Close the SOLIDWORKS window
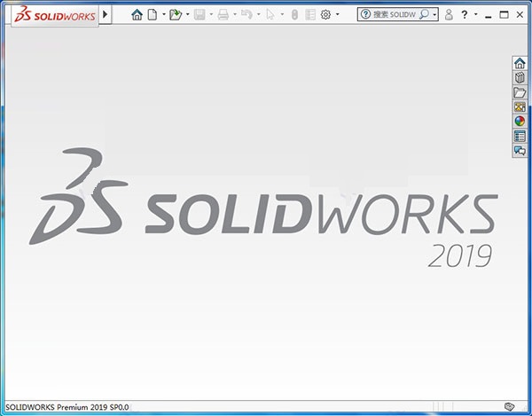The image size is (532, 416). click(520, 14)
